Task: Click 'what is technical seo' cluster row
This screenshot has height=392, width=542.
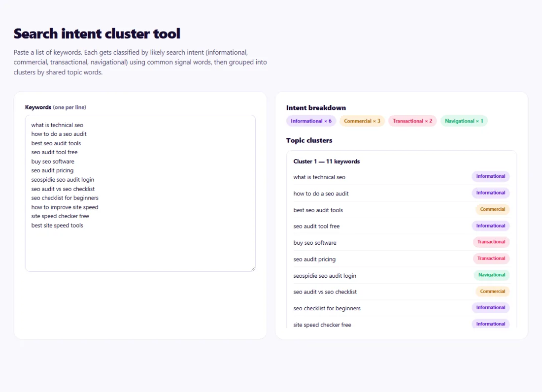Action: click(x=401, y=177)
